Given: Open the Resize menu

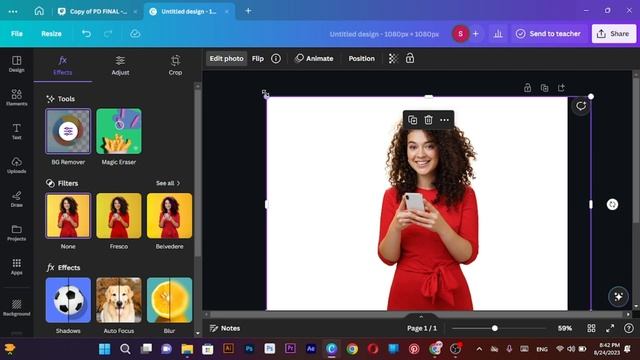Looking at the screenshot, I should [x=51, y=34].
